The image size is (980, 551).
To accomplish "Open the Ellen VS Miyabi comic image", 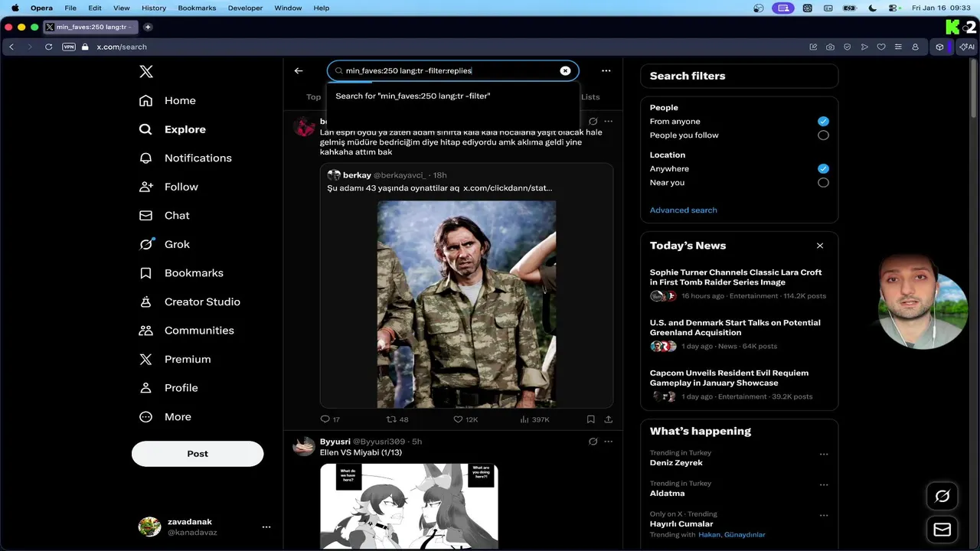I will click(409, 506).
